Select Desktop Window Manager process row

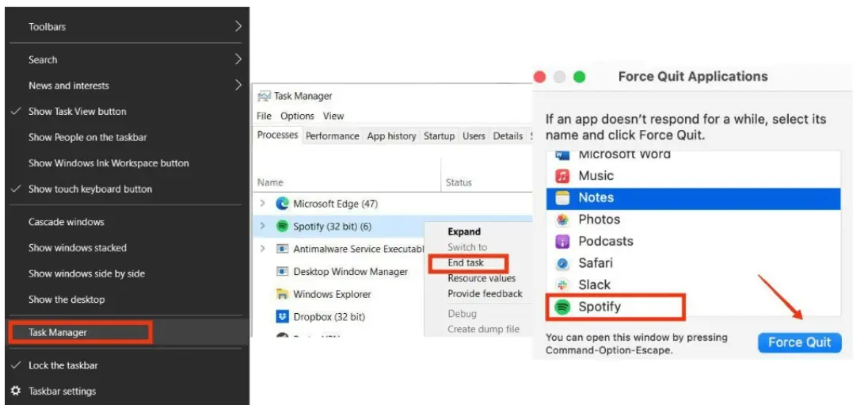339,272
